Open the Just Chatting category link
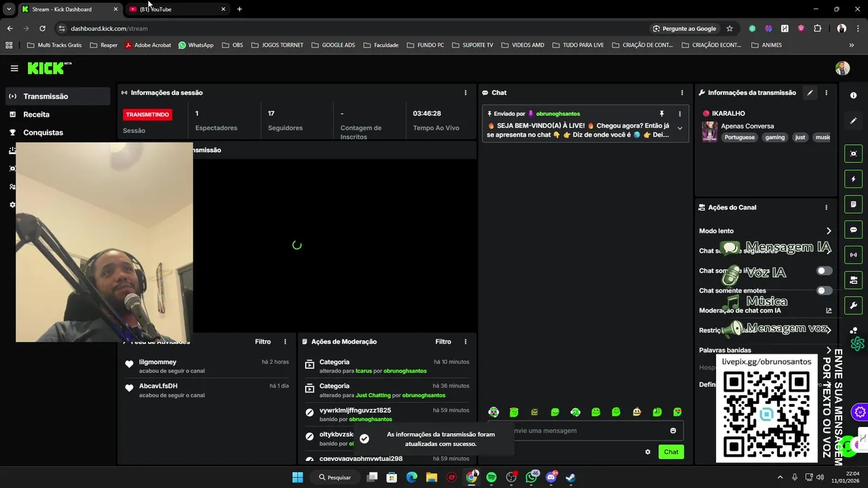Viewport: 868px width, 488px height. [x=373, y=395]
